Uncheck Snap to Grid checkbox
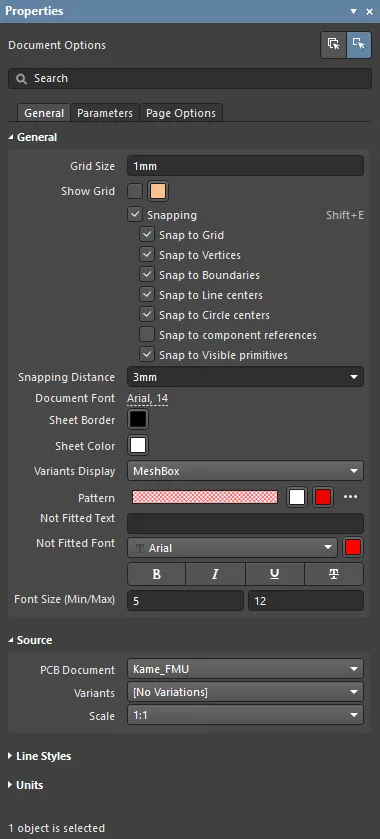The width and height of the screenshot is (380, 839). (x=147, y=235)
